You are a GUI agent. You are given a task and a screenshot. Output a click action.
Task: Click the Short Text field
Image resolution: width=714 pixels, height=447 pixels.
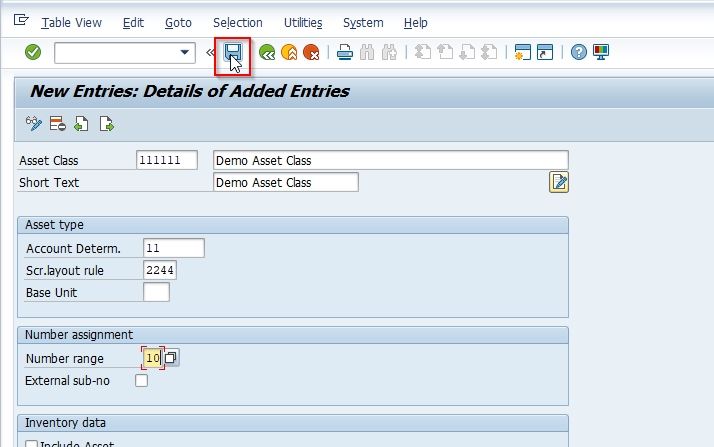(x=286, y=182)
